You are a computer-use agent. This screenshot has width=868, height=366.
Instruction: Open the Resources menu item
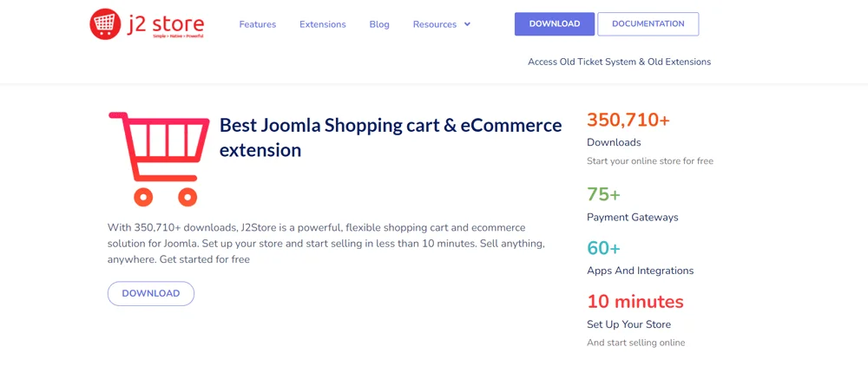pos(435,24)
